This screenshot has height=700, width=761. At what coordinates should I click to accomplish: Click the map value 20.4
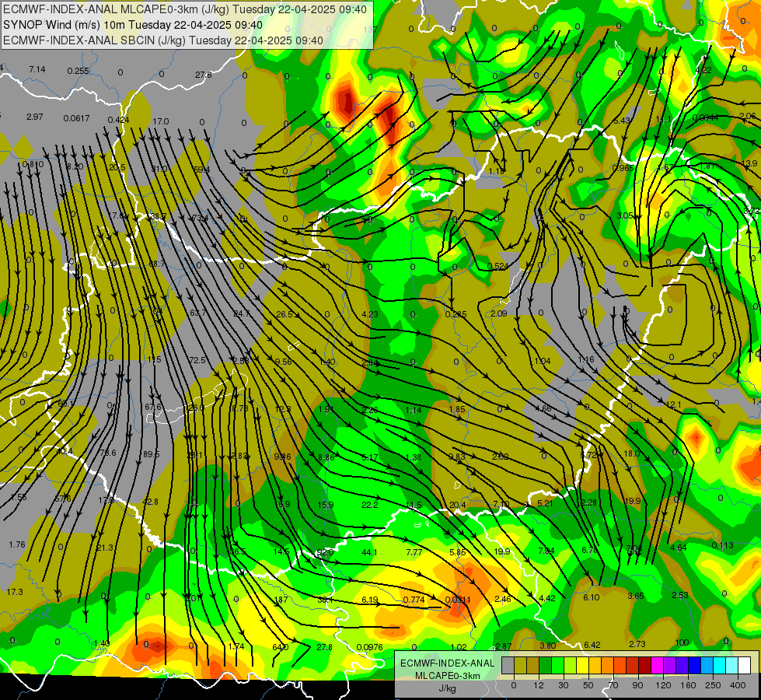click(458, 505)
